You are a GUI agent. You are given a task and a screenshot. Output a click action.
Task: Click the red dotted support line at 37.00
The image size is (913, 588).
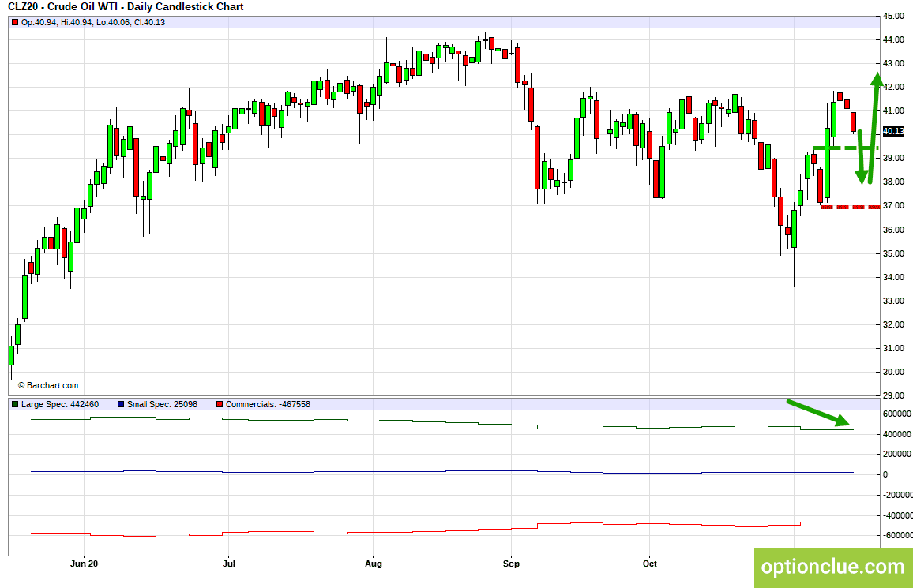tap(850, 207)
